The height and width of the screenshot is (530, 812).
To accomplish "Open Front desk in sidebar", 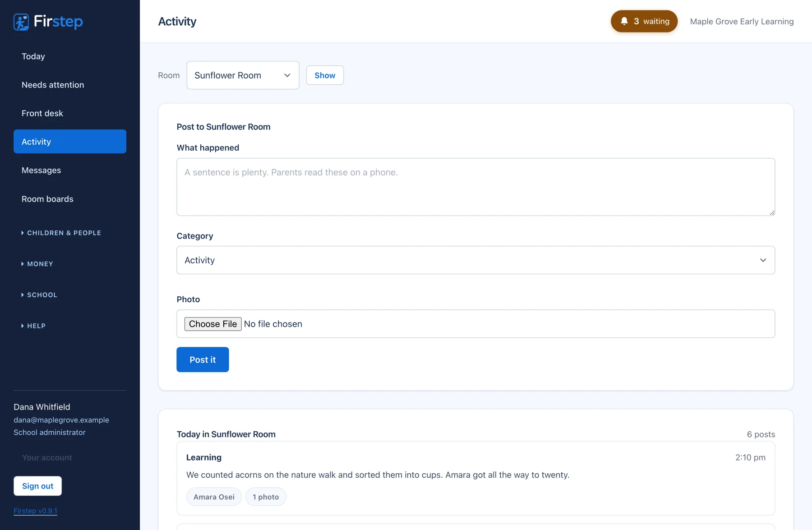I will click(x=70, y=113).
